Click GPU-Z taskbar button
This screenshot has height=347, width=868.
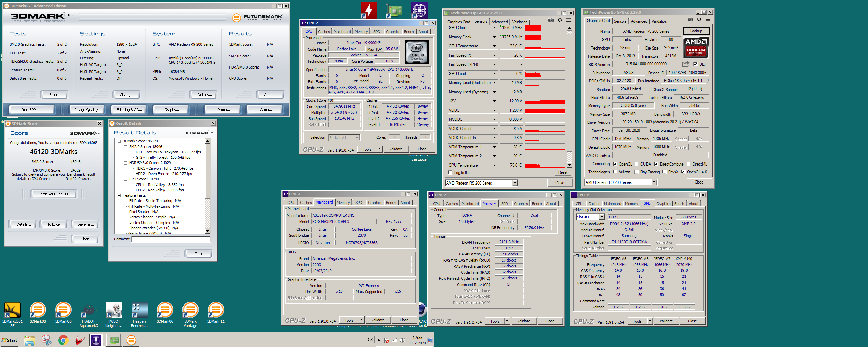point(114,340)
